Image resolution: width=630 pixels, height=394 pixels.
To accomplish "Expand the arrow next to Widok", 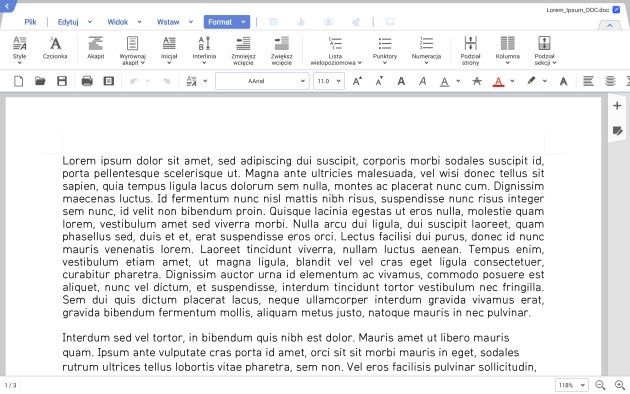I will 139,22.
